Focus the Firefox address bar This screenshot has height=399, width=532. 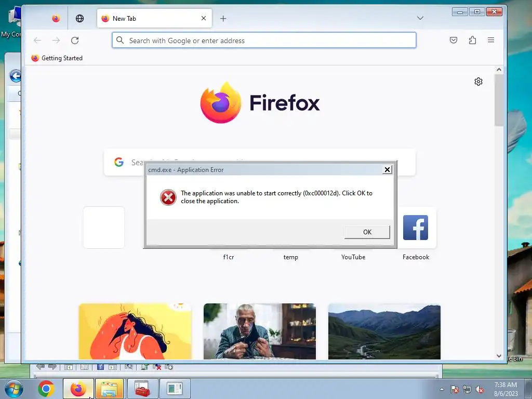264,41
